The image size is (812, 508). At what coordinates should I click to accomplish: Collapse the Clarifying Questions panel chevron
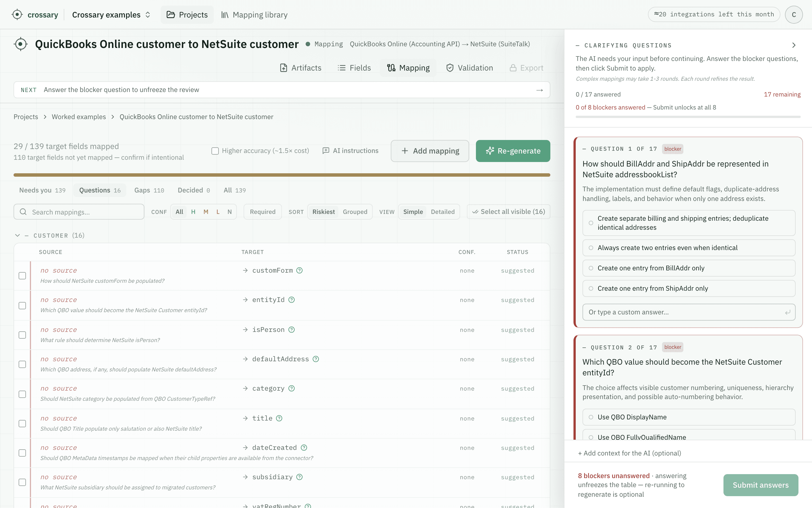tap(794, 45)
